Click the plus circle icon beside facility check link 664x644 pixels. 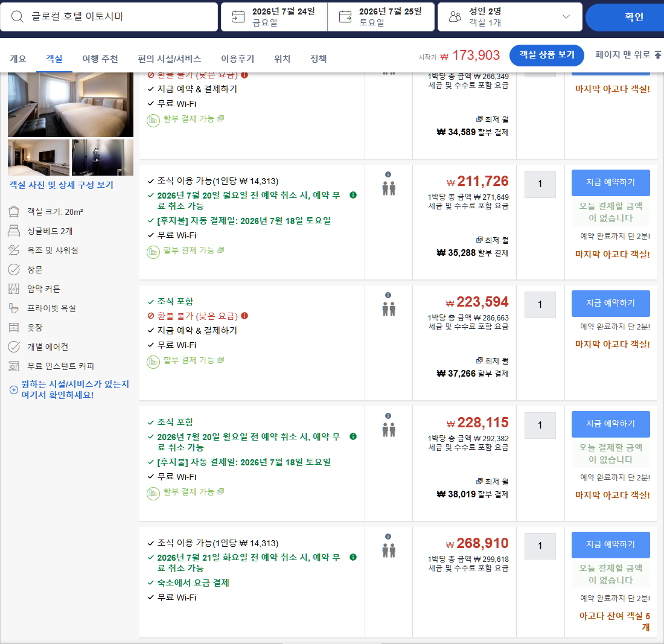[13, 389]
